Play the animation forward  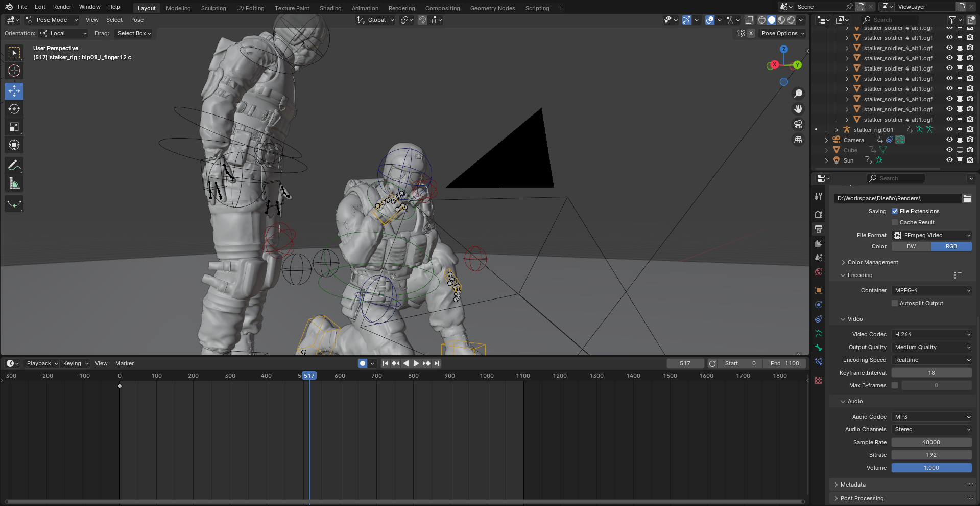[416, 363]
